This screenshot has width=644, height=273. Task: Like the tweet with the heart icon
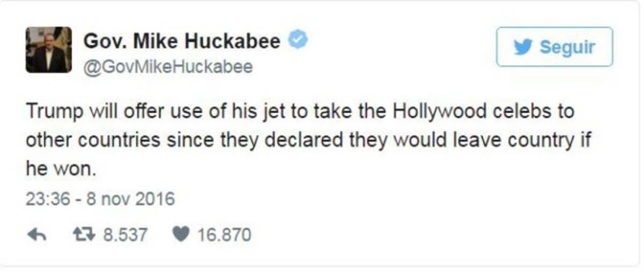180,235
